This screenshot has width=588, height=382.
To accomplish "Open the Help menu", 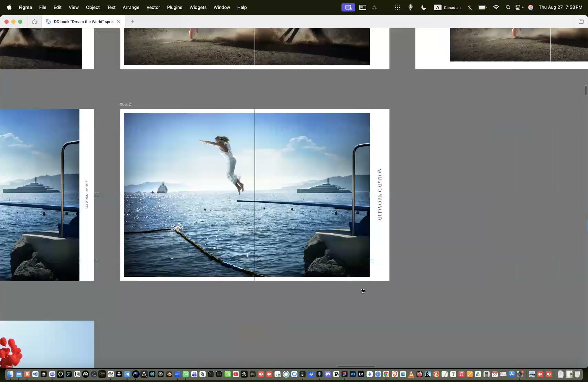I will pyautogui.click(x=242, y=7).
